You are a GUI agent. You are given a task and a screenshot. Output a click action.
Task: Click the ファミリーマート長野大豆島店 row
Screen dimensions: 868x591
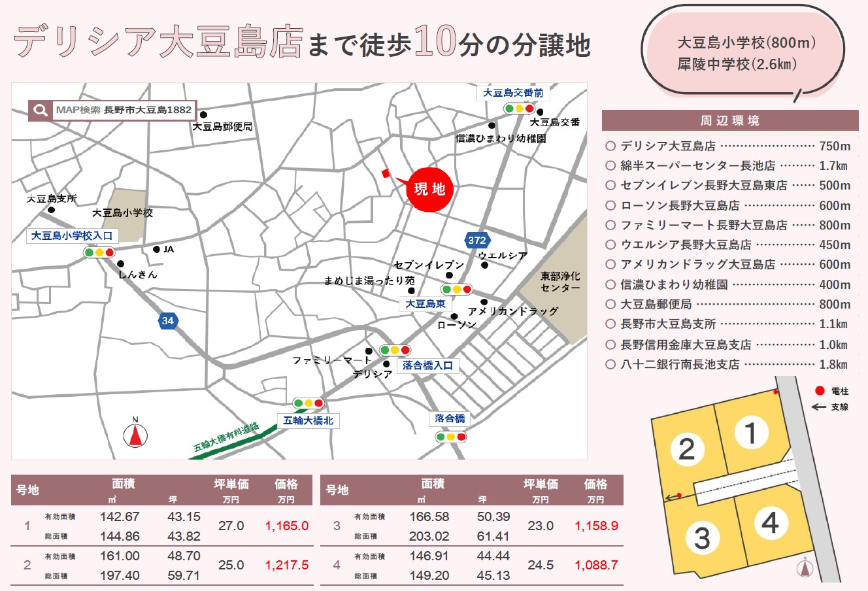point(729,225)
